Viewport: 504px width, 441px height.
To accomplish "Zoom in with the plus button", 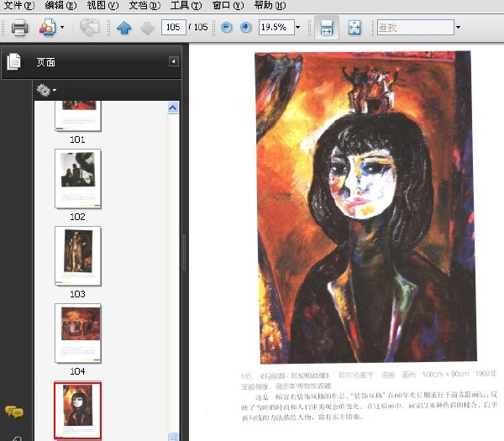I will tap(246, 28).
